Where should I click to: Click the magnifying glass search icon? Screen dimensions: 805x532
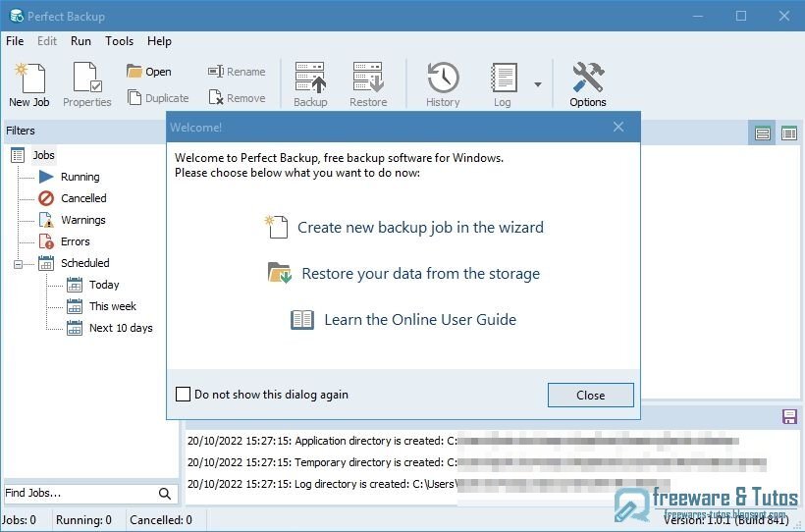[165, 494]
